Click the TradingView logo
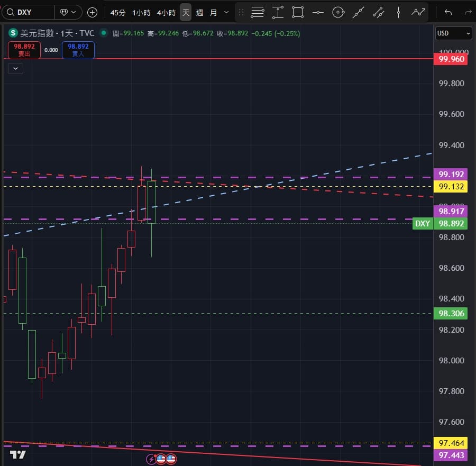This screenshot has width=476, height=466. tap(17, 454)
